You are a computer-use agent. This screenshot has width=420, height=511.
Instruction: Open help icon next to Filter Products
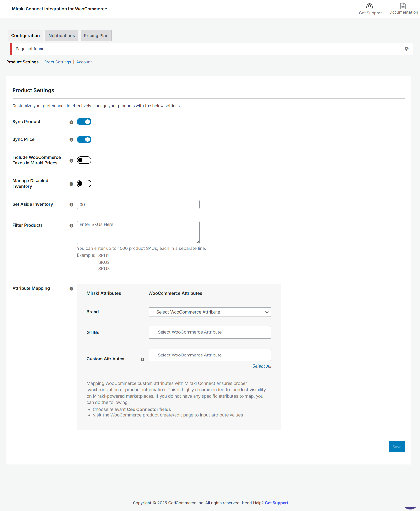click(x=71, y=226)
